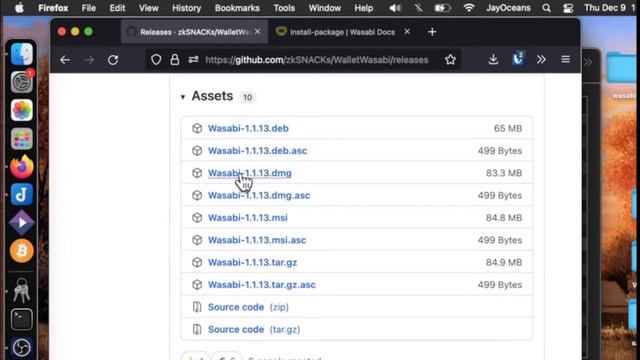Open a new tab with plus button

tap(432, 32)
